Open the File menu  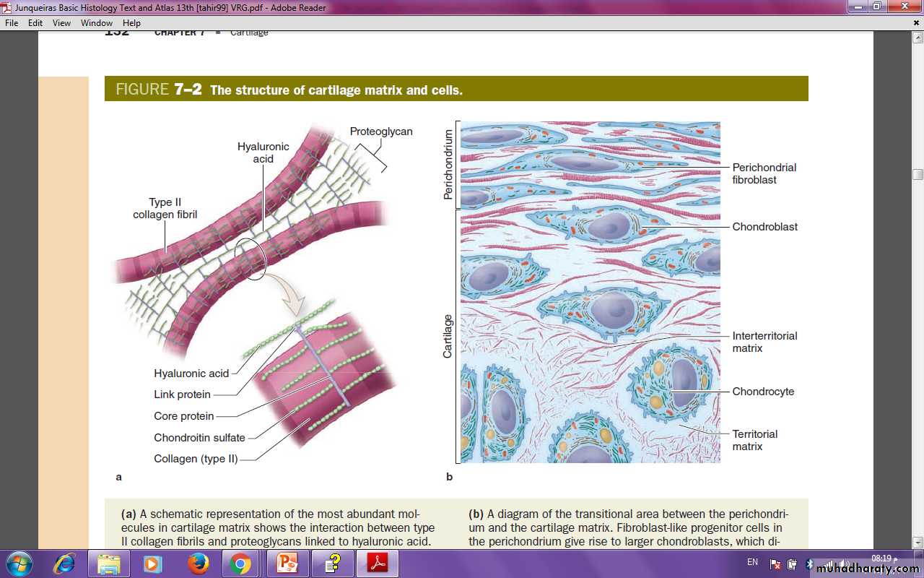[x=12, y=23]
